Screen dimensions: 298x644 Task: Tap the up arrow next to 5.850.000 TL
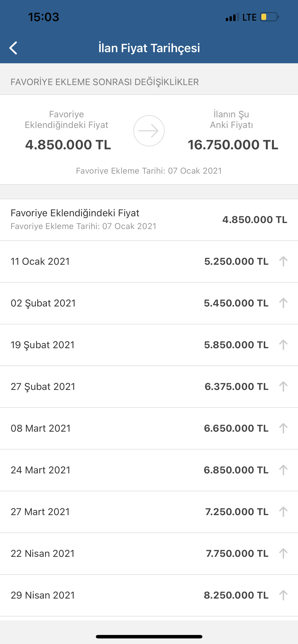tap(283, 345)
